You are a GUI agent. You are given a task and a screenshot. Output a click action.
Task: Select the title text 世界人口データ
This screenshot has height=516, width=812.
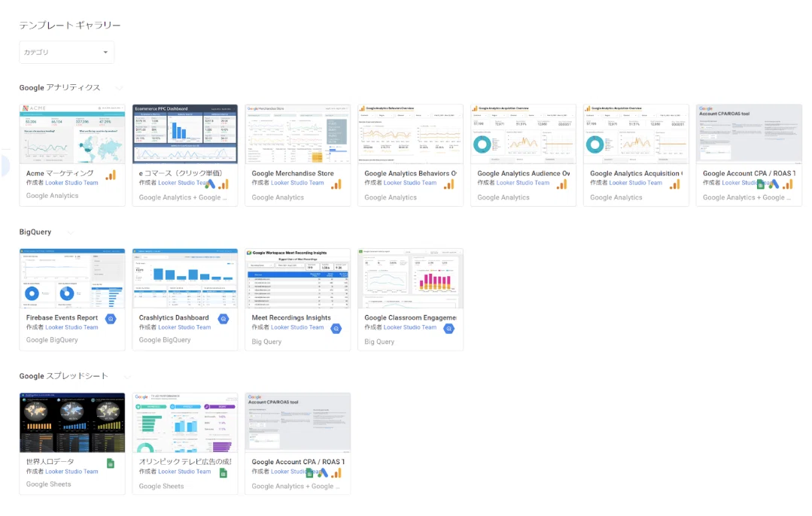(50, 462)
